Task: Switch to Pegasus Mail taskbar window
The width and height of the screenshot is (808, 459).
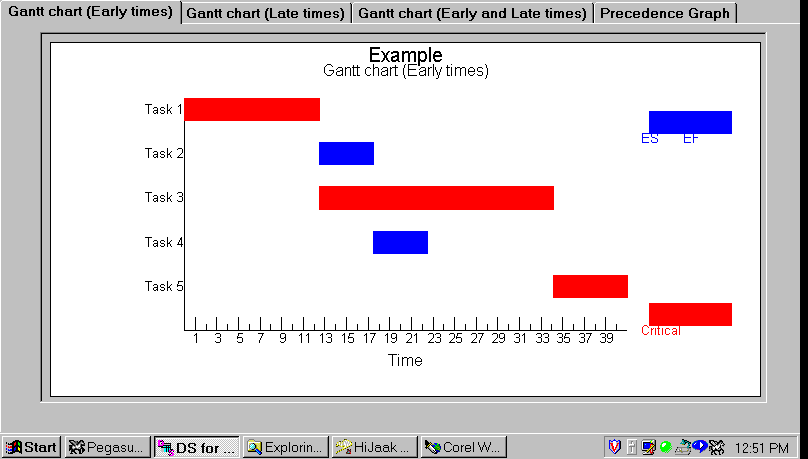Action: pos(108,447)
